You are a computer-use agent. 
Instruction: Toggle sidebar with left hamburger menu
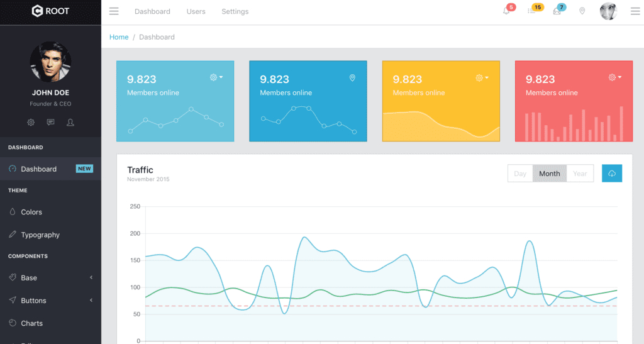coord(114,11)
